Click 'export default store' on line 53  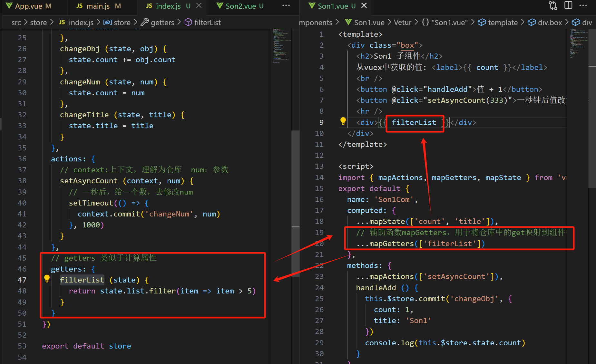(x=86, y=346)
